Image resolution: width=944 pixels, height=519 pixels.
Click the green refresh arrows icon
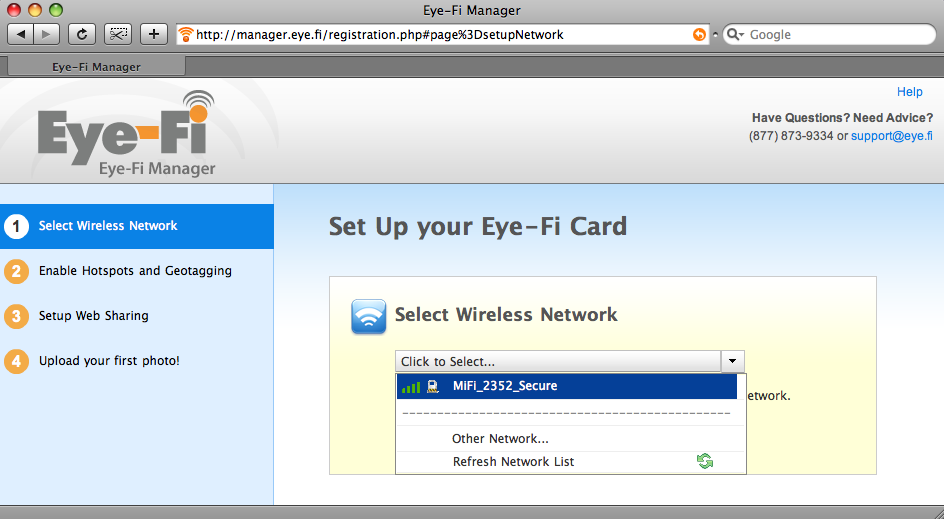704,462
